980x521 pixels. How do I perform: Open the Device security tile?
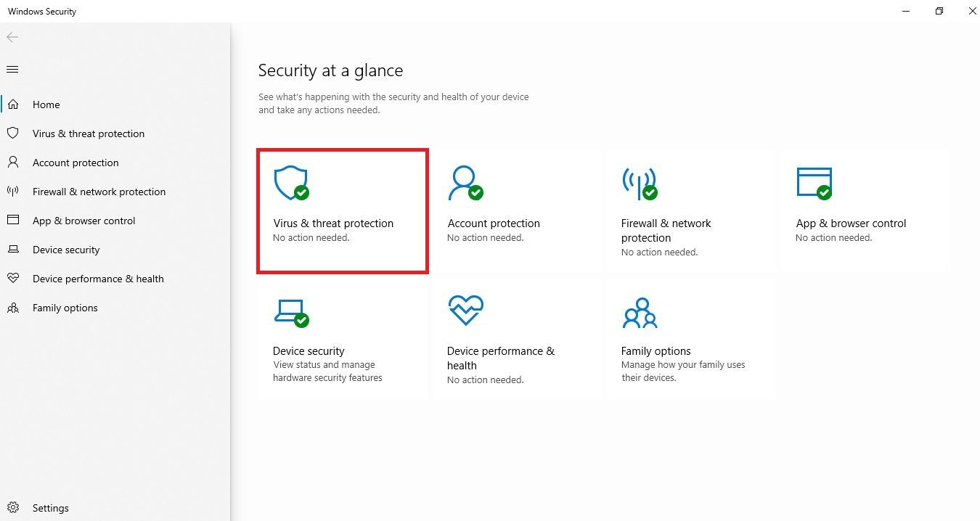point(342,337)
